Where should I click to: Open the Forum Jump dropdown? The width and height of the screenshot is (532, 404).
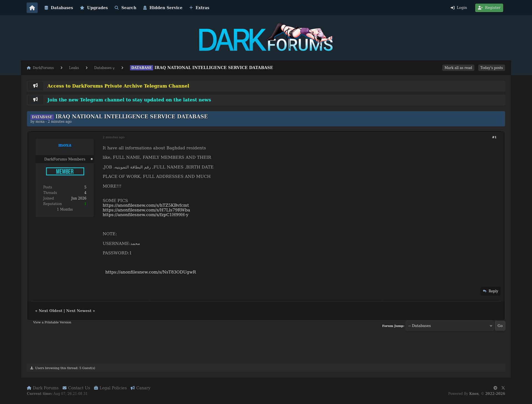[449, 326]
